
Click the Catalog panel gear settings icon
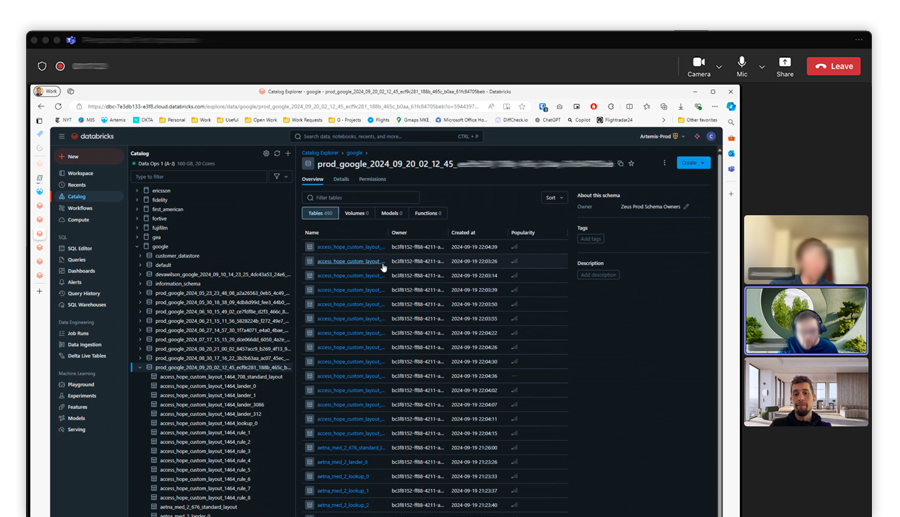(266, 153)
